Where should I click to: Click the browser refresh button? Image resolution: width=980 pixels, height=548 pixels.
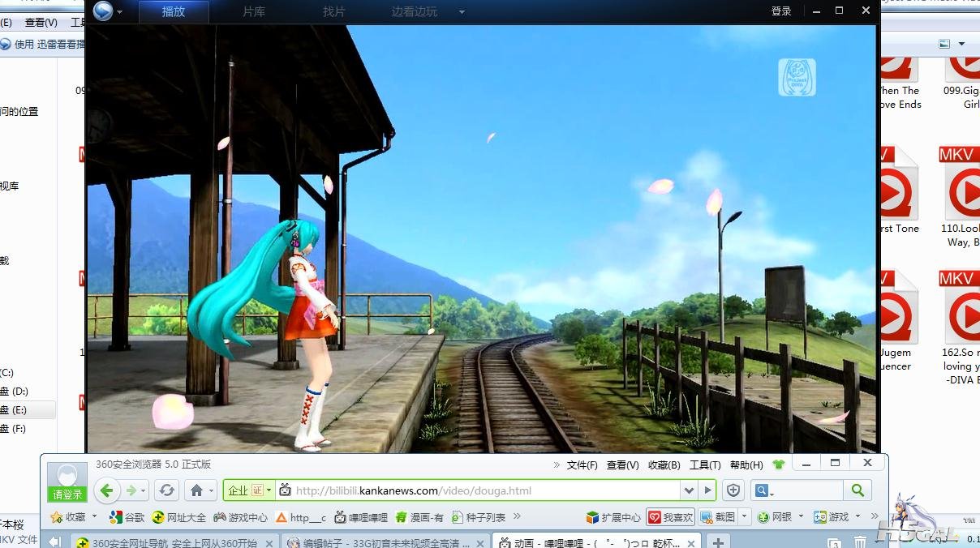pos(167,490)
